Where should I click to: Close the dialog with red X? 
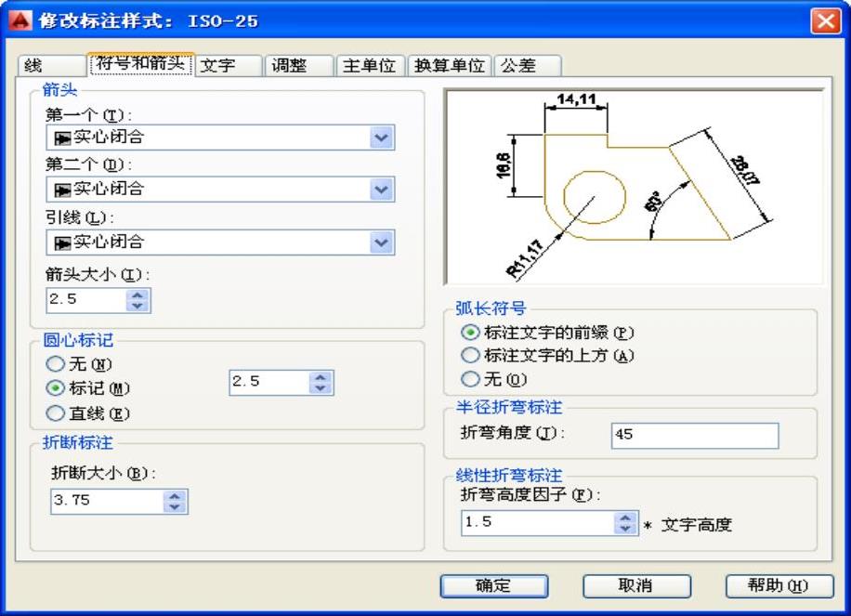(x=826, y=21)
